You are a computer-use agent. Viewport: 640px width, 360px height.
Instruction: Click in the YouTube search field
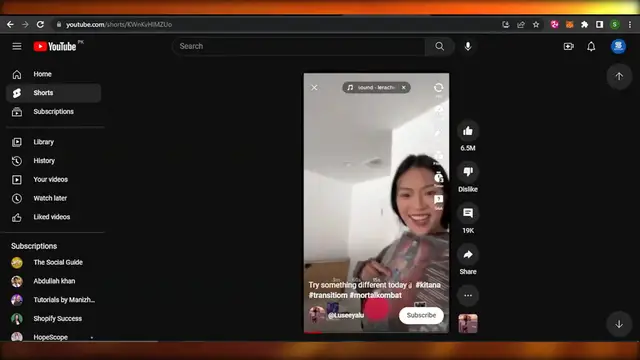pyautogui.click(x=299, y=46)
